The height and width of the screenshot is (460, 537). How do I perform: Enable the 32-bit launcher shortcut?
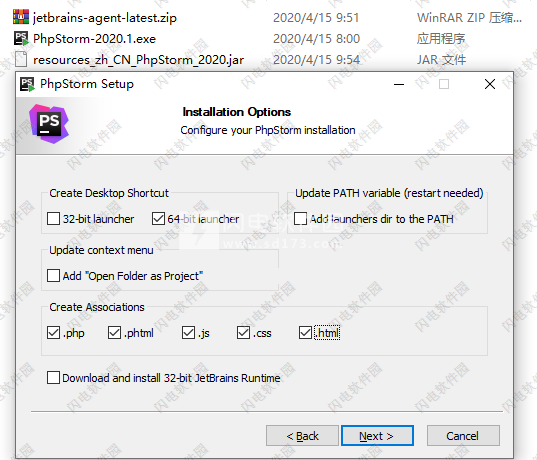53,219
